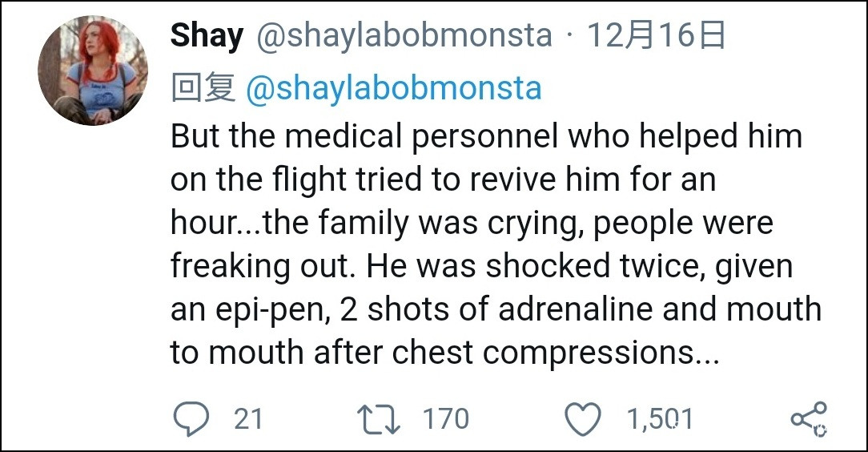This screenshot has height=452, width=868.
Task: Click the reply speech bubble icon
Action: pyautogui.click(x=192, y=418)
